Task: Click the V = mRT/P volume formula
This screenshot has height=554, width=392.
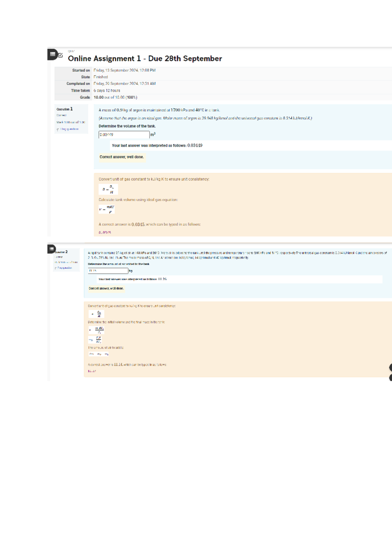Action: (106, 209)
